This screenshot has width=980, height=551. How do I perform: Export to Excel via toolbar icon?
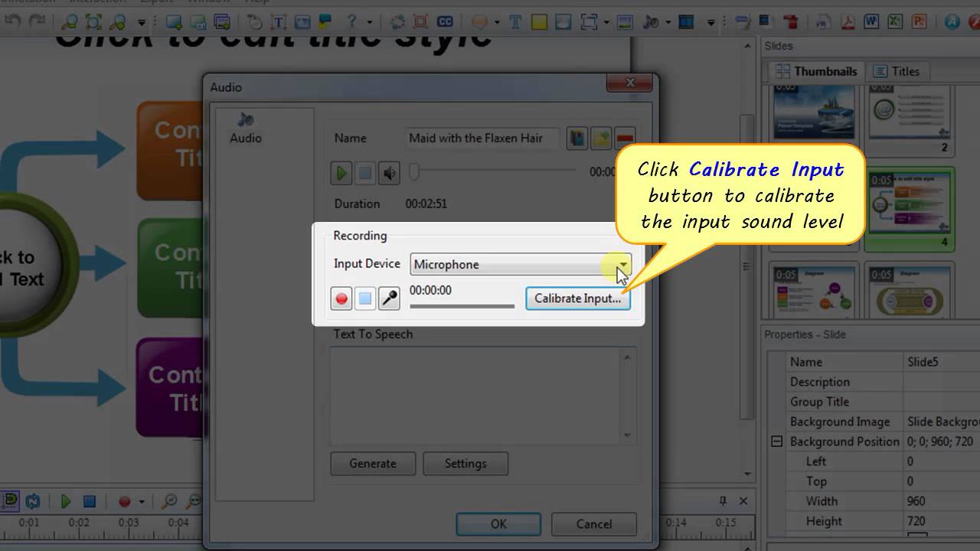(x=896, y=22)
